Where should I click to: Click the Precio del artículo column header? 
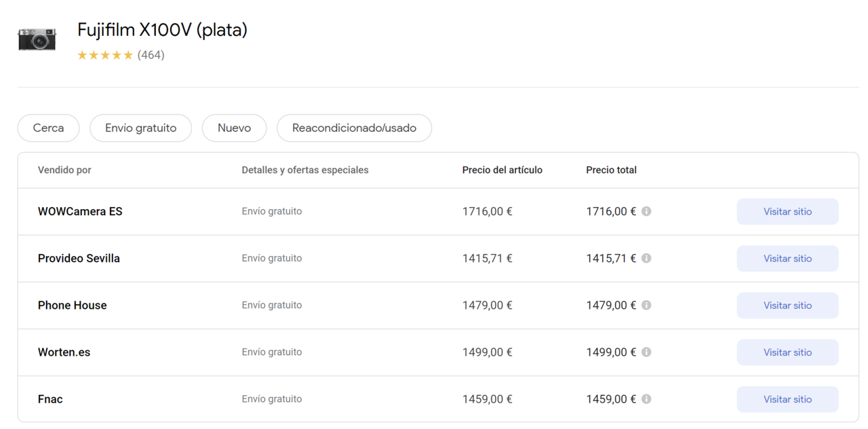pyautogui.click(x=502, y=170)
